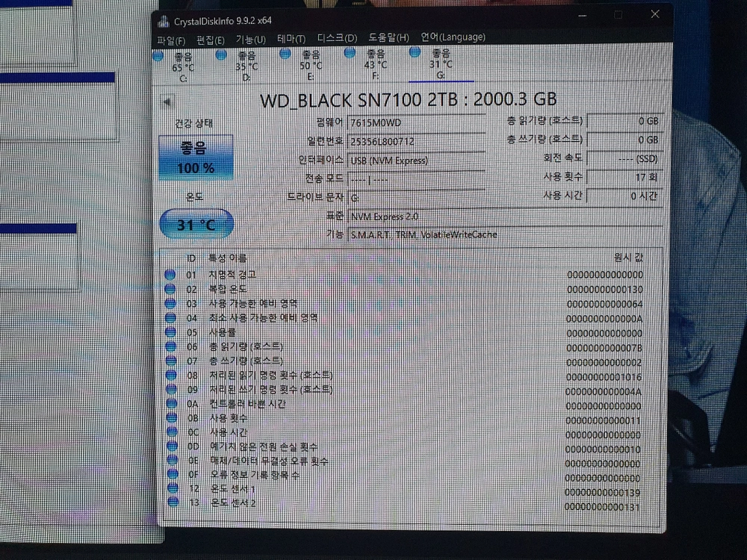
Task: Click the status circle for 12 온도 센서 1
Action: point(173,488)
